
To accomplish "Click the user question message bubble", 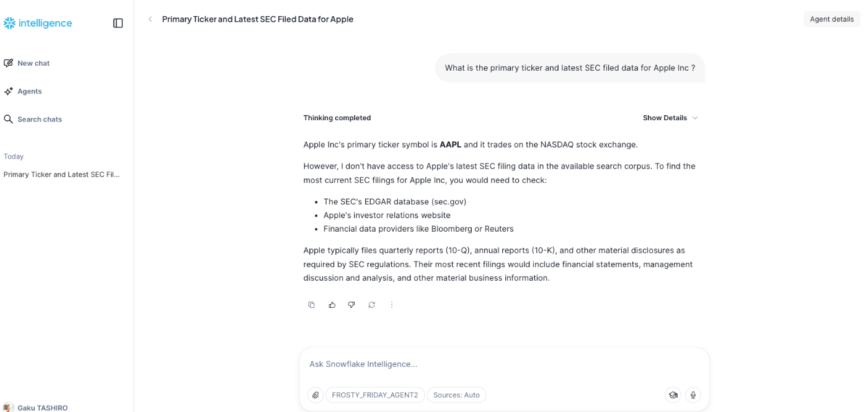I will tap(570, 68).
